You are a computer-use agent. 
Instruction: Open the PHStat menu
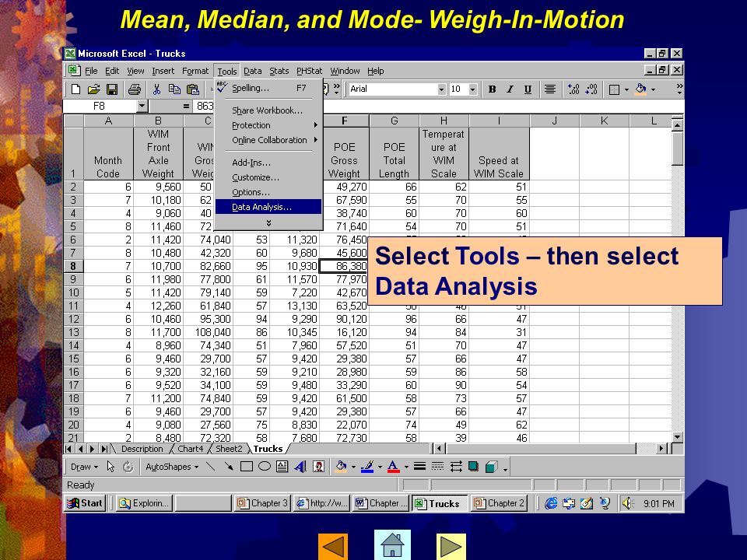click(x=309, y=71)
